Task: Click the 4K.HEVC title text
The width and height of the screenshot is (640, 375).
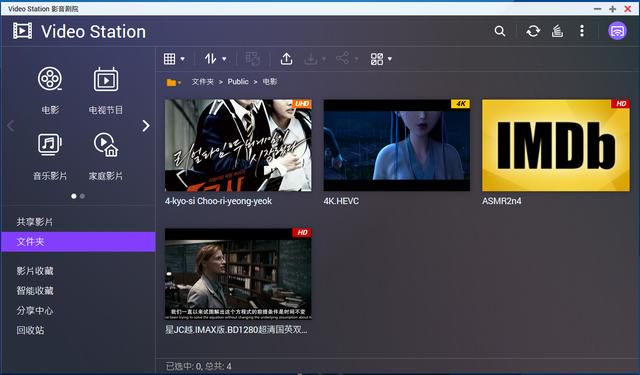Action: pyautogui.click(x=341, y=201)
